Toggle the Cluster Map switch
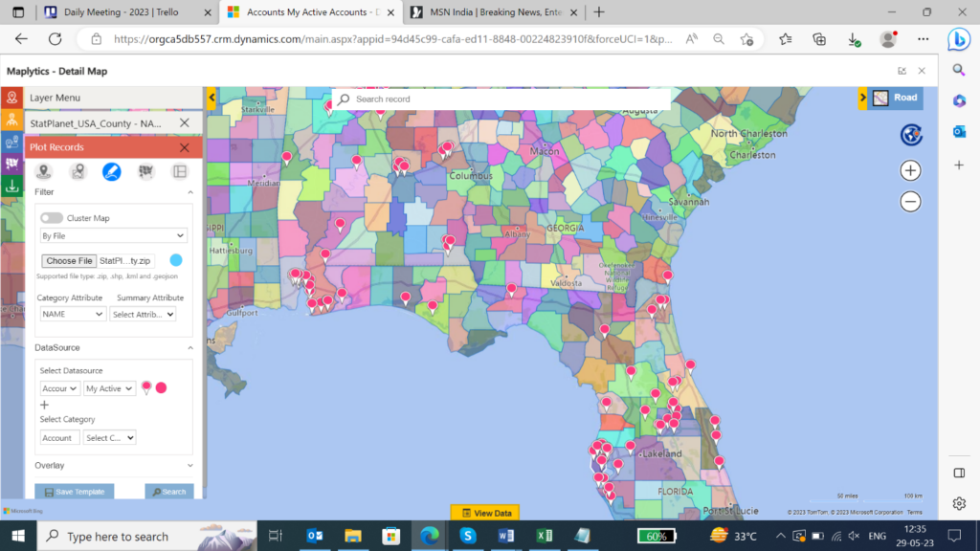Viewport: 980px width, 551px height. pyautogui.click(x=52, y=218)
